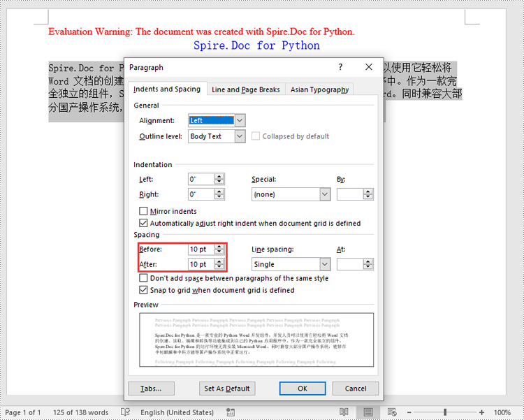
Task: Click Page 1 of 1 in status bar
Action: pyautogui.click(x=23, y=412)
